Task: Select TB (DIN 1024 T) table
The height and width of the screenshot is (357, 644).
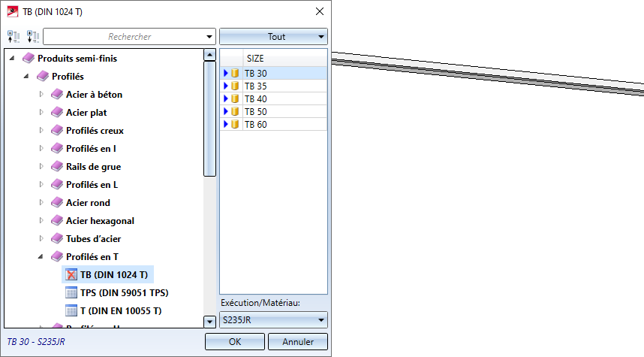Action: click(114, 275)
